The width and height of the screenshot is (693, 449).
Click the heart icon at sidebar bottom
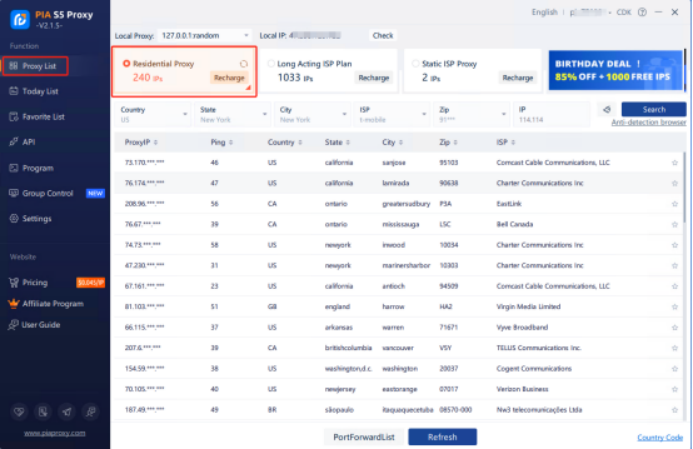(x=19, y=412)
